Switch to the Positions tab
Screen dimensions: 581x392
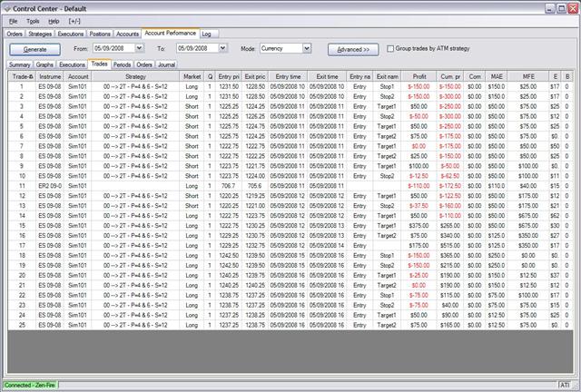[100, 34]
